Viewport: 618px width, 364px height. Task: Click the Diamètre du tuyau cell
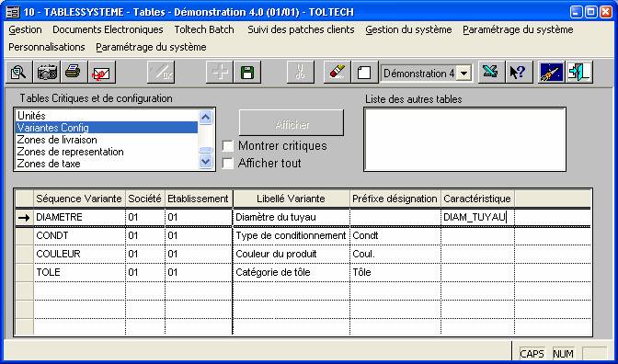point(292,217)
